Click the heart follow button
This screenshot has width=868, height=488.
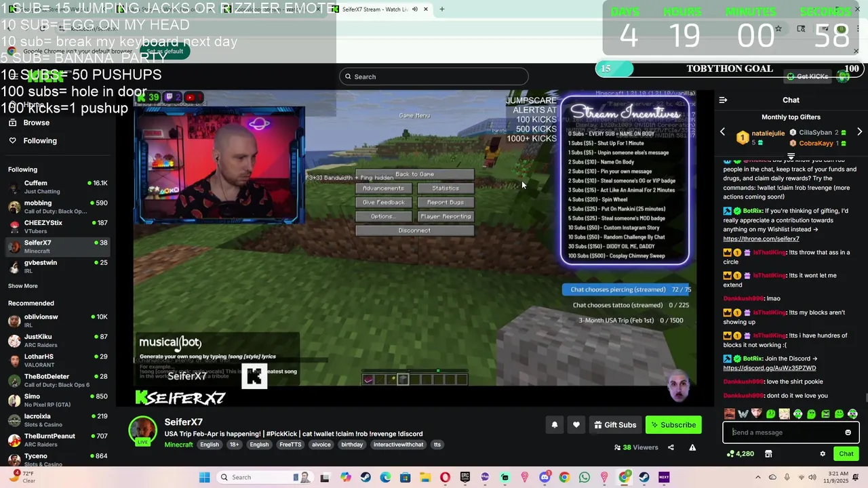[576, 425]
